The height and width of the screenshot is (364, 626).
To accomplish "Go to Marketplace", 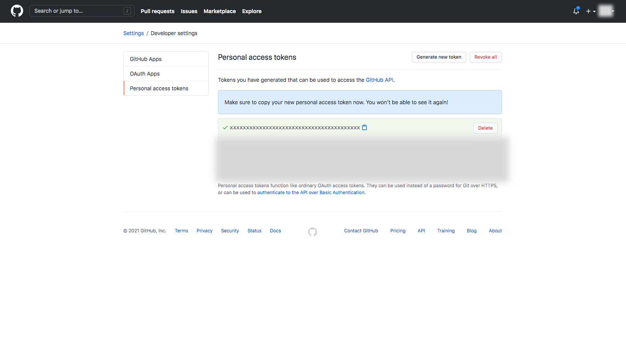I will (x=219, y=11).
